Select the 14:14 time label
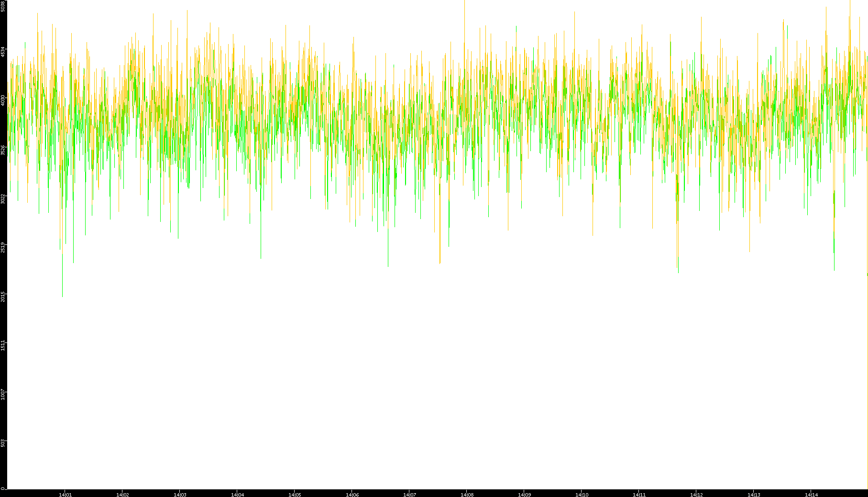868x497 pixels. coord(812,495)
